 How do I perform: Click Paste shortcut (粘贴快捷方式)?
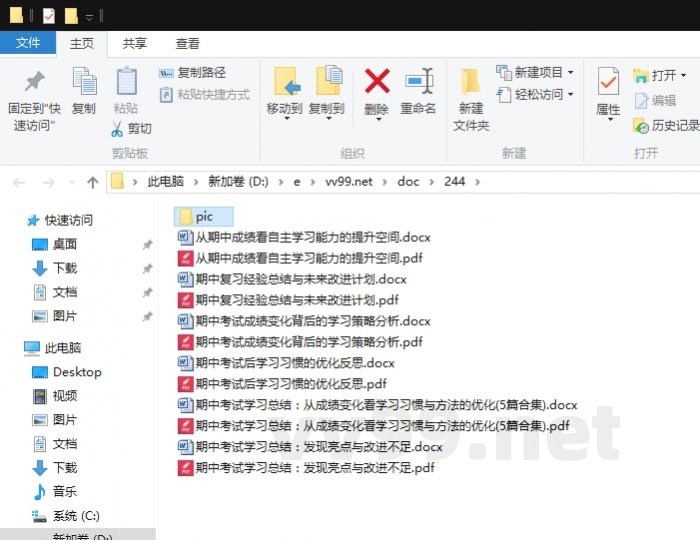click(x=204, y=95)
